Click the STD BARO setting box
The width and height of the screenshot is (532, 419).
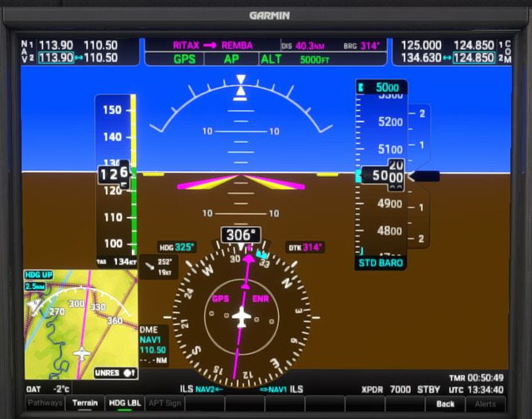coord(381,263)
